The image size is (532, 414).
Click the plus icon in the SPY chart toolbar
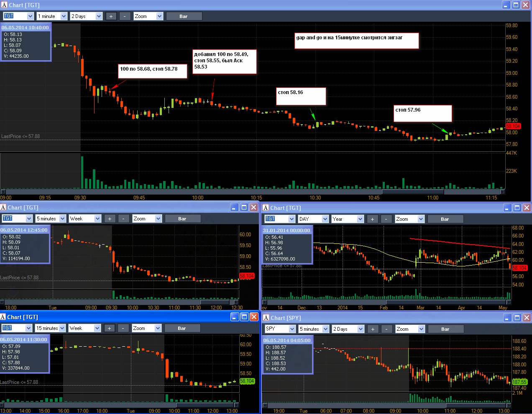coord(373,329)
